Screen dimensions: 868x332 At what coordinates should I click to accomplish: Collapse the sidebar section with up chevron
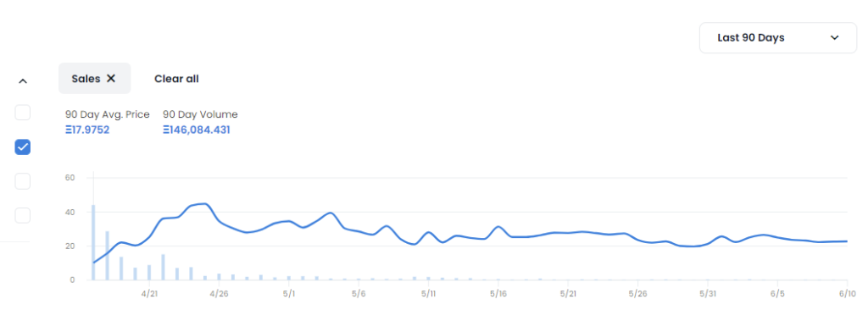[23, 80]
